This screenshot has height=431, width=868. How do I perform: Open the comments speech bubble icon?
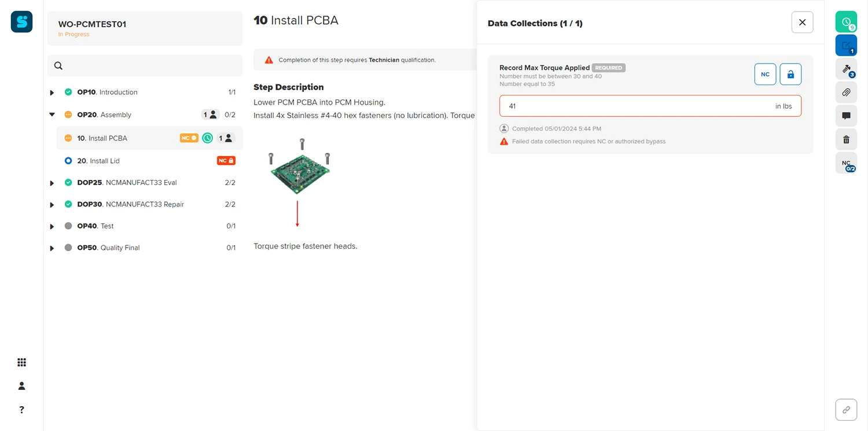tap(845, 116)
